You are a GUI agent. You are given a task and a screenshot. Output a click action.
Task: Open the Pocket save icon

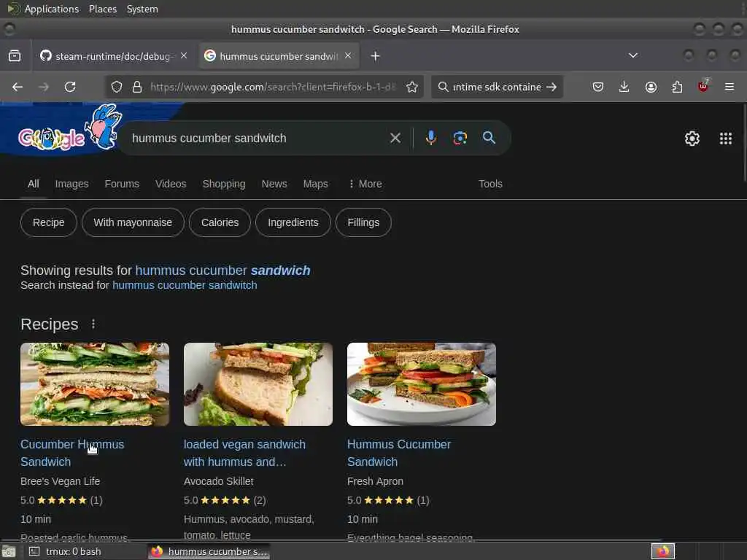pos(598,87)
